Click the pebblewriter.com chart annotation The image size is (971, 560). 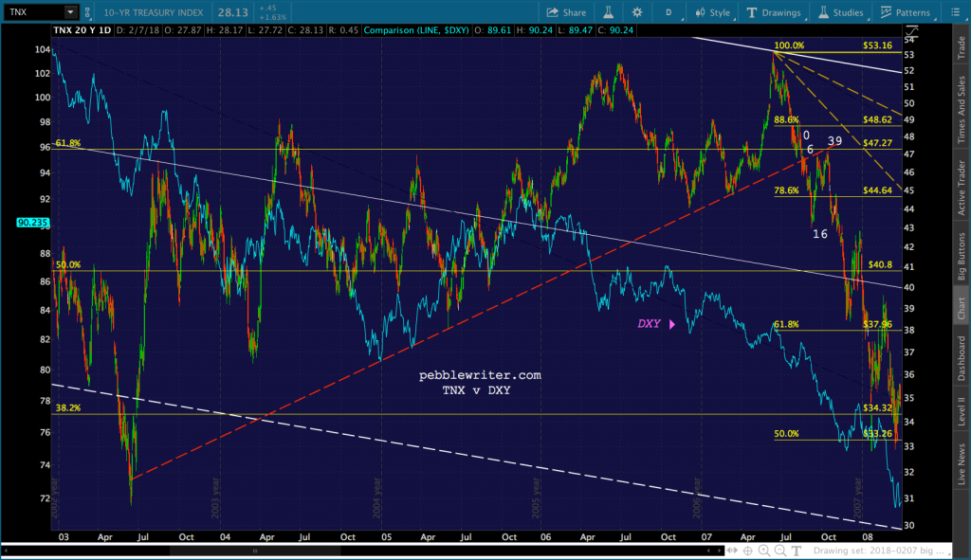pyautogui.click(x=480, y=375)
